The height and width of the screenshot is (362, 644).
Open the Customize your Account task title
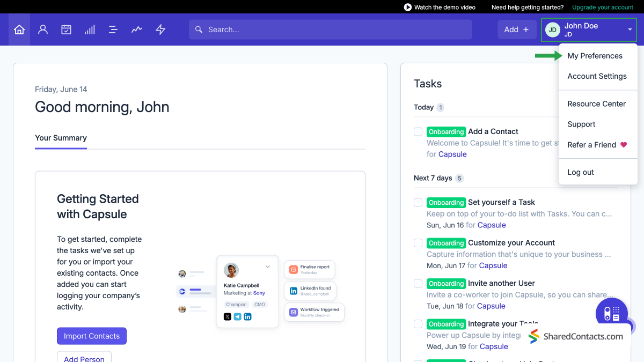tap(511, 243)
